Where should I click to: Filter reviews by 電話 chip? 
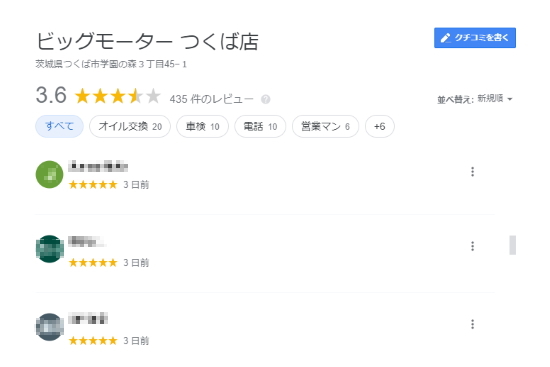click(260, 126)
